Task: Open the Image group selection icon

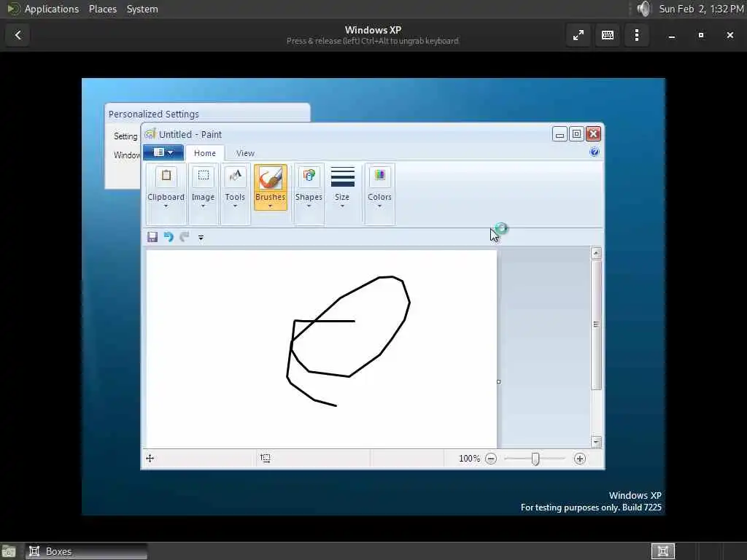Action: pos(204,176)
